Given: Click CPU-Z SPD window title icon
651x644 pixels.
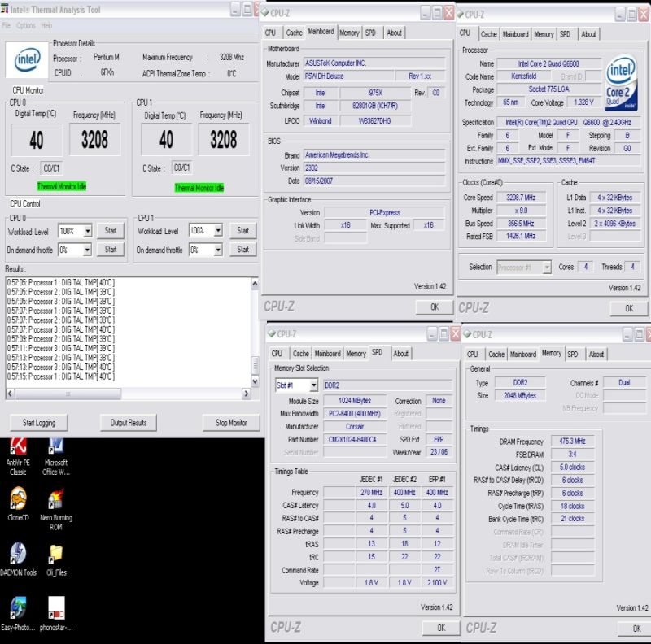Looking at the screenshot, I should click(272, 333).
